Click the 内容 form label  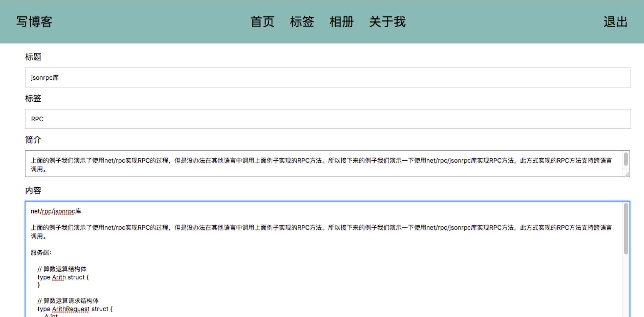point(33,191)
